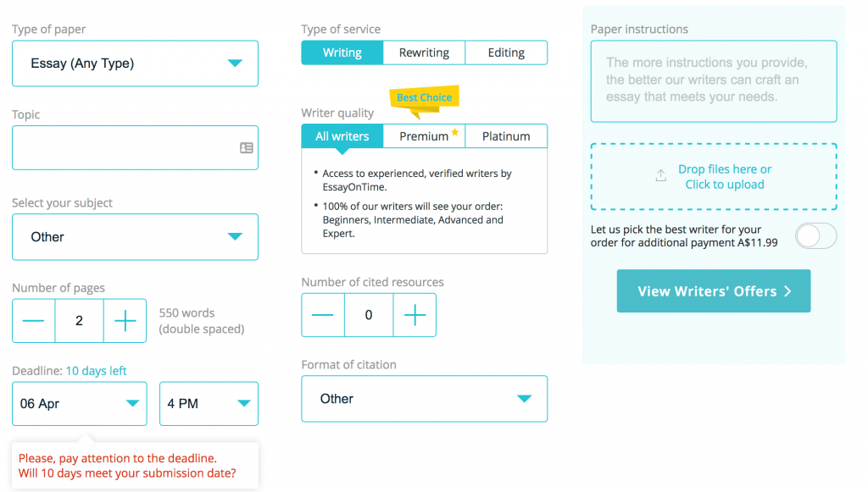Increase number of pages with plus icon
Screen dimensions: 868x492
click(125, 321)
